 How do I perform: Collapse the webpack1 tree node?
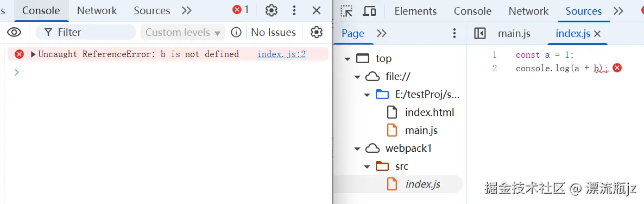click(x=358, y=149)
